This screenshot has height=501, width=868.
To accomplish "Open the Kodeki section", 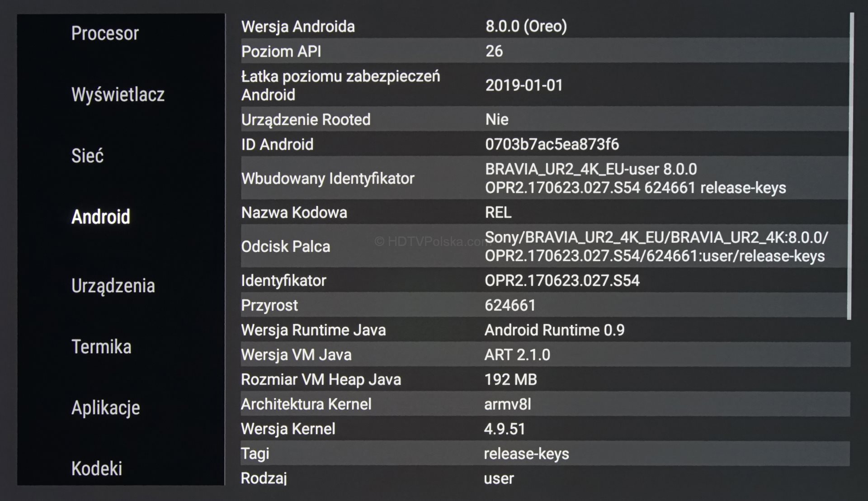I will point(97,468).
